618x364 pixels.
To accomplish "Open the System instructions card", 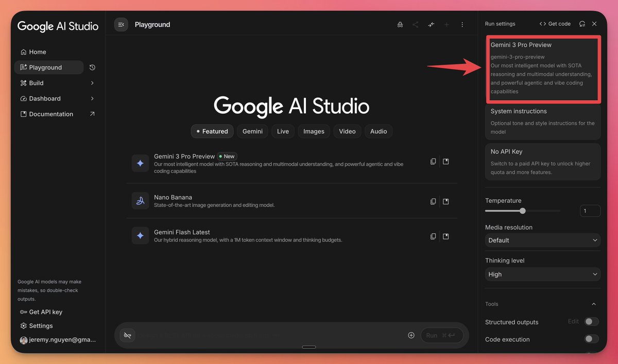I will pos(543,121).
